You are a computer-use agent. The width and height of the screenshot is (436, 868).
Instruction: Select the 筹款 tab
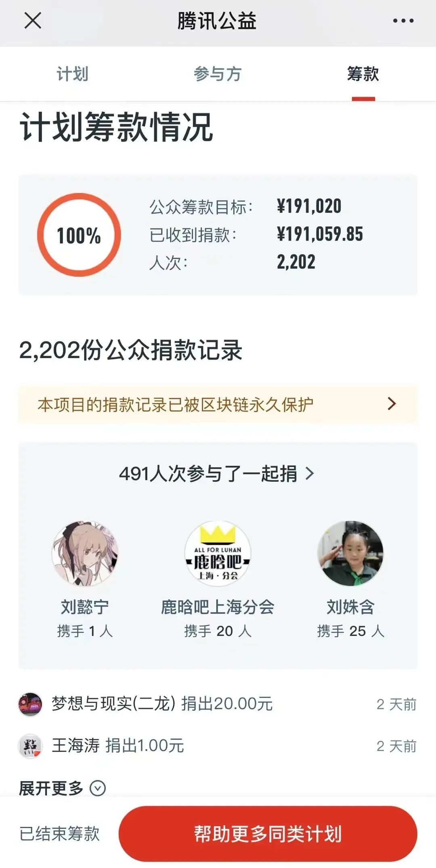(363, 74)
